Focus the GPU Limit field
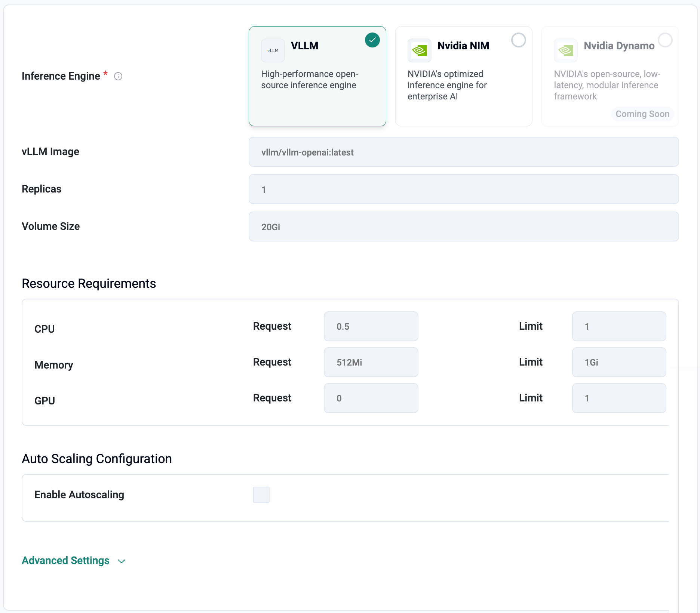This screenshot has height=613, width=700. [x=619, y=398]
